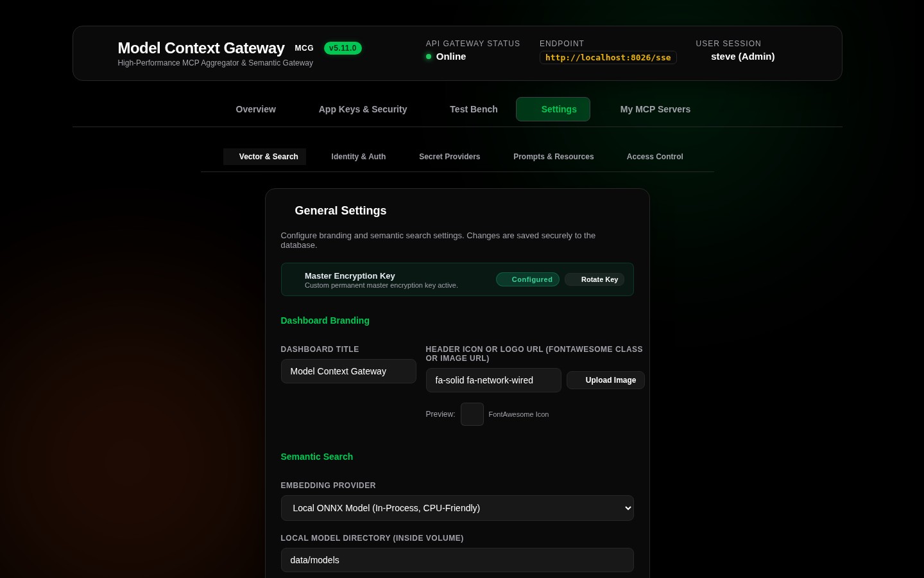
Task: Expand the Embedding Provider dropdown
Action: [x=458, y=508]
